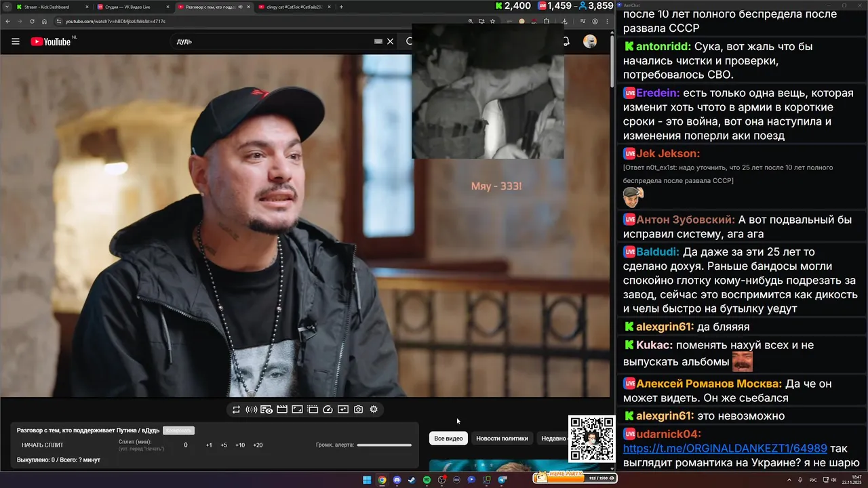Viewport: 868px width, 488px height.
Task: Open the playback speed gauge icon
Action: click(x=328, y=409)
